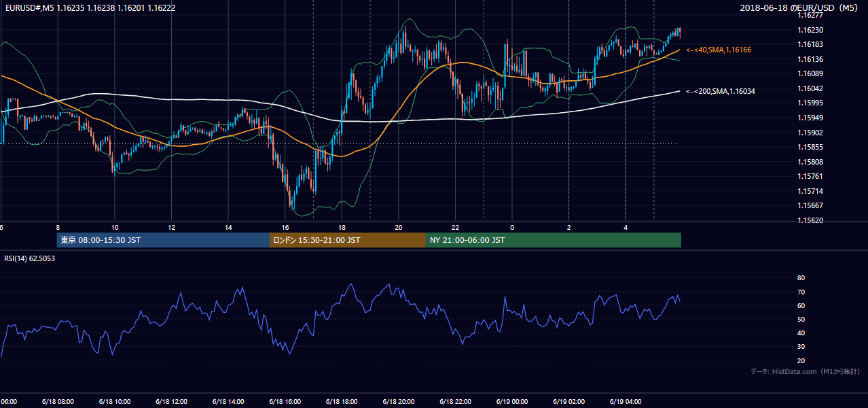The height and width of the screenshot is (408, 868).
Task: Click hour label 0 under the price chart
Action: tap(512, 227)
